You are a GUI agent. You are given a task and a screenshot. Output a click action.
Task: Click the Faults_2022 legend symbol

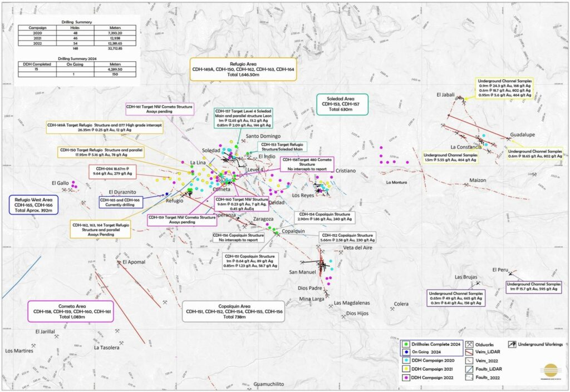pyautogui.click(x=470, y=377)
